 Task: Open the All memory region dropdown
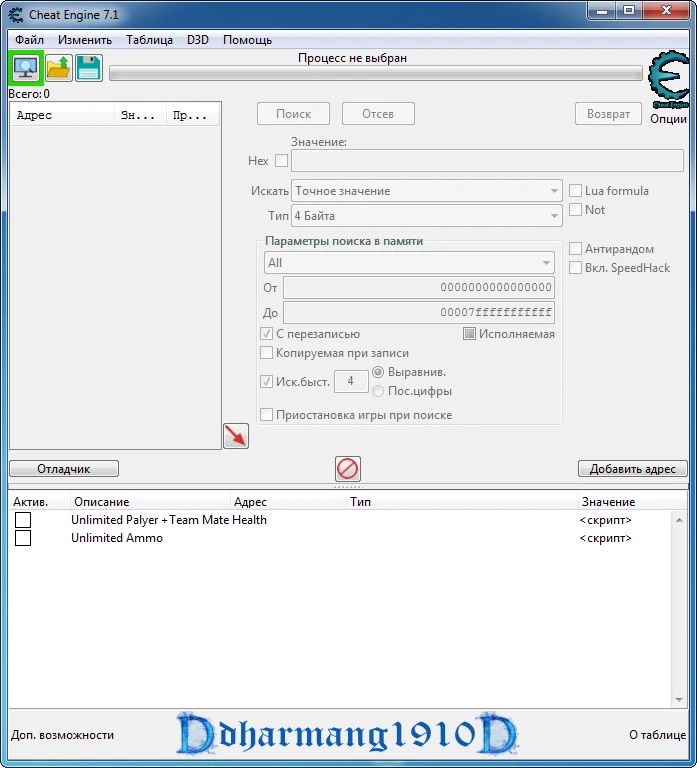point(409,263)
